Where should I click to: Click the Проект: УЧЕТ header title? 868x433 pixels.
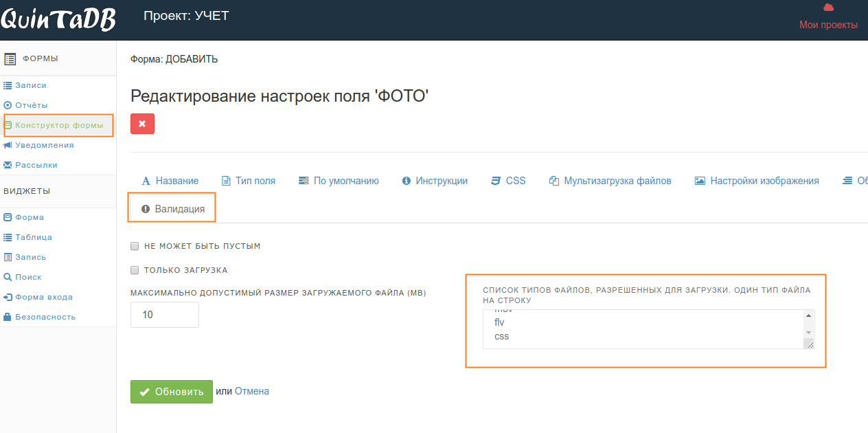(x=186, y=15)
